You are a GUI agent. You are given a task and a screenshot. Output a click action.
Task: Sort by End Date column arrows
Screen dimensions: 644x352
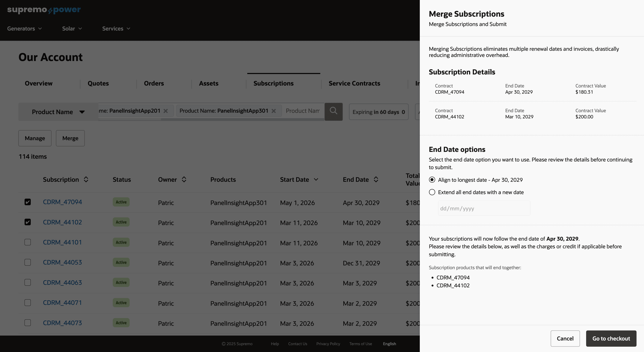click(376, 179)
